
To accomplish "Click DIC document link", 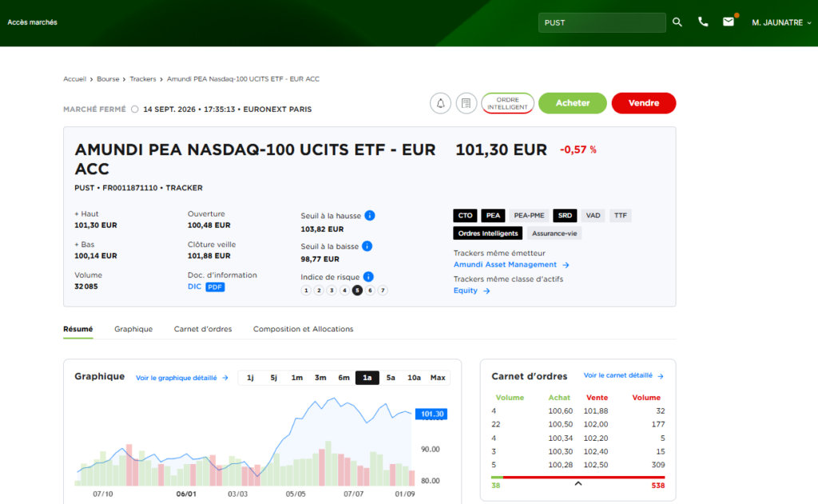I will point(194,287).
